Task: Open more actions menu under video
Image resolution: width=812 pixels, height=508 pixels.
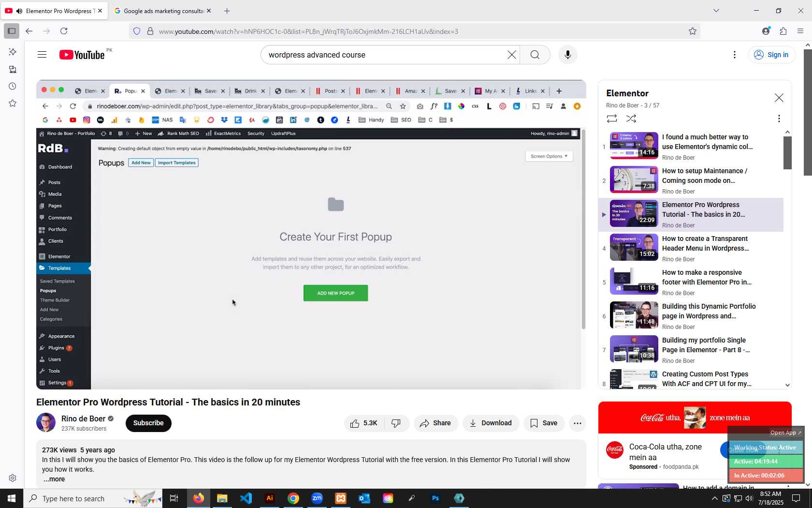Action: (578, 423)
